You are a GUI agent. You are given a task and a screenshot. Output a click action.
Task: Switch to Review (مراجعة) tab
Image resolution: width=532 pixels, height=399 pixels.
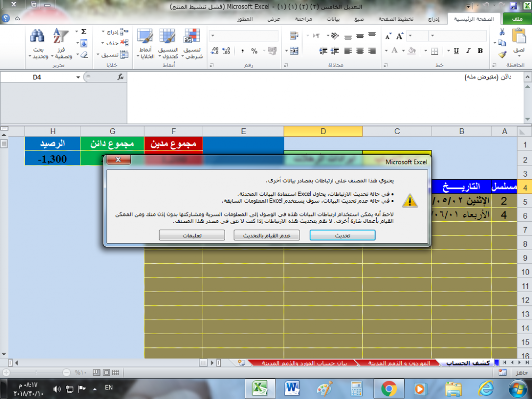303,19
